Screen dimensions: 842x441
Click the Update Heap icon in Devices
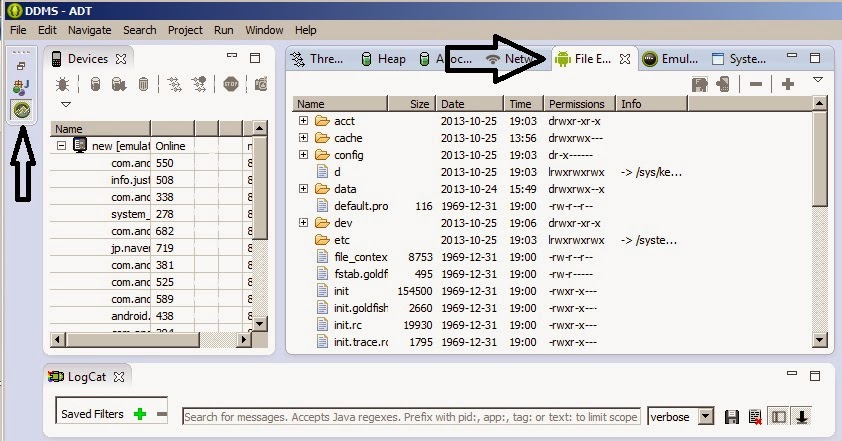pos(95,84)
